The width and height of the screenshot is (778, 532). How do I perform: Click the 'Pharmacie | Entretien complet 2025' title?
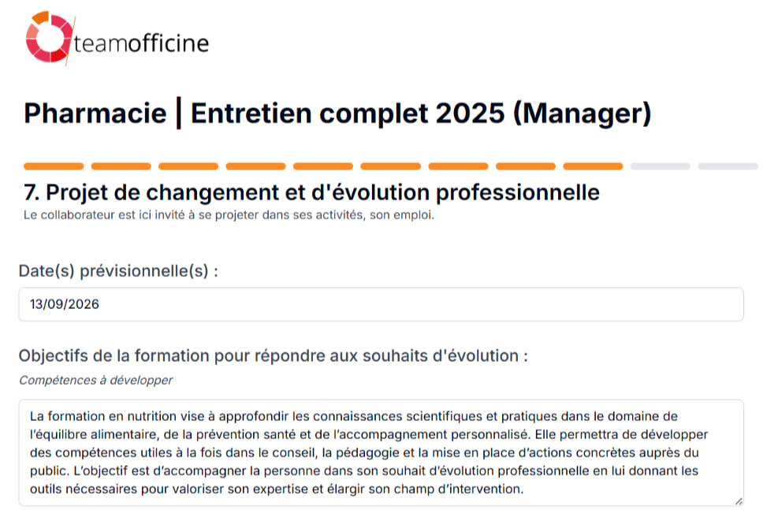(x=337, y=114)
